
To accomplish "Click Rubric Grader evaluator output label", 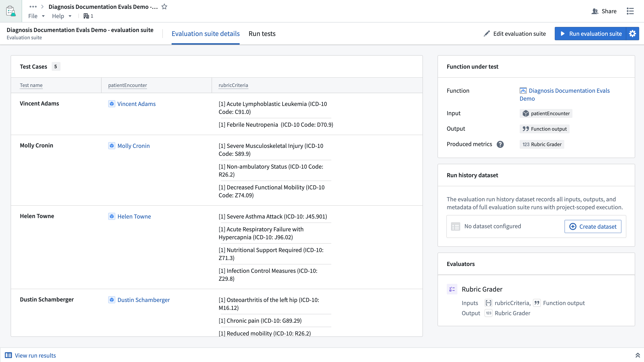I will point(512,313).
